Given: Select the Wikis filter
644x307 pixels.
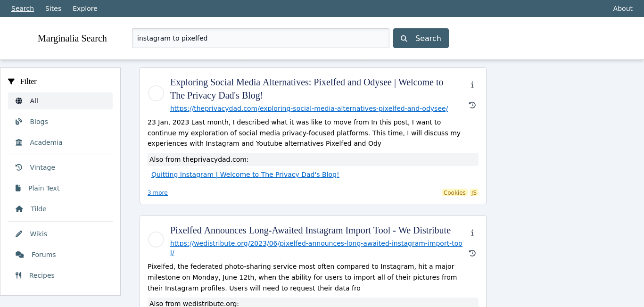Looking at the screenshot, I should pos(60,234).
